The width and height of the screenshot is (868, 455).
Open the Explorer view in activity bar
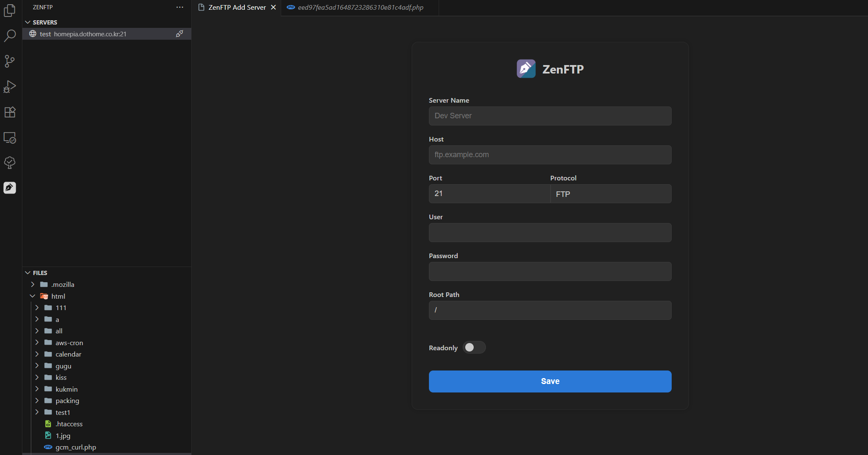10,11
